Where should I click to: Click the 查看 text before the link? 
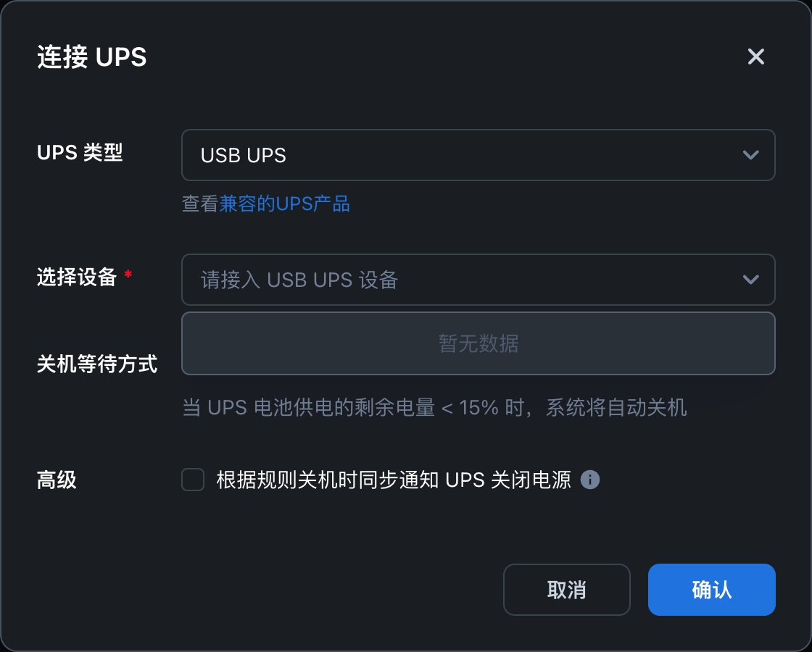pos(200,204)
